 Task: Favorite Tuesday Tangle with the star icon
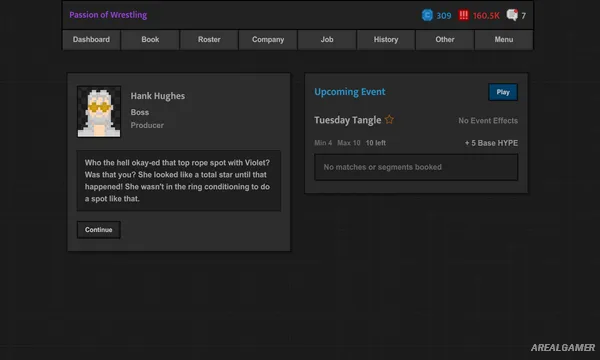coord(389,120)
